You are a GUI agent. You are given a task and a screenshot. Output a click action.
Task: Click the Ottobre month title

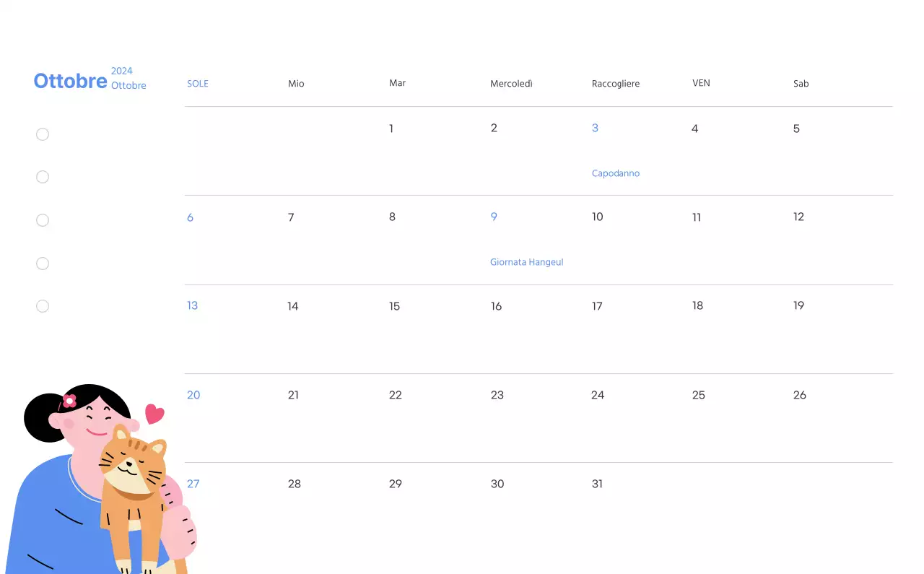(70, 80)
